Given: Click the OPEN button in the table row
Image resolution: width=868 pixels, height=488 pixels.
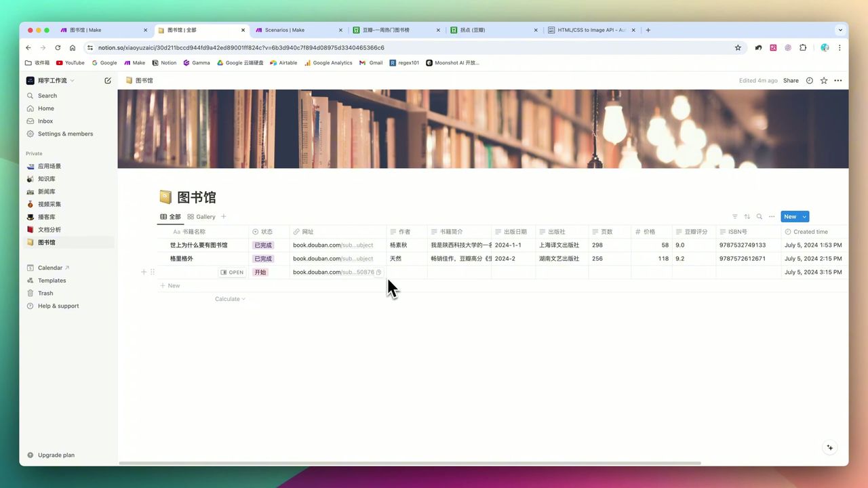Looking at the screenshot, I should 231,272.
